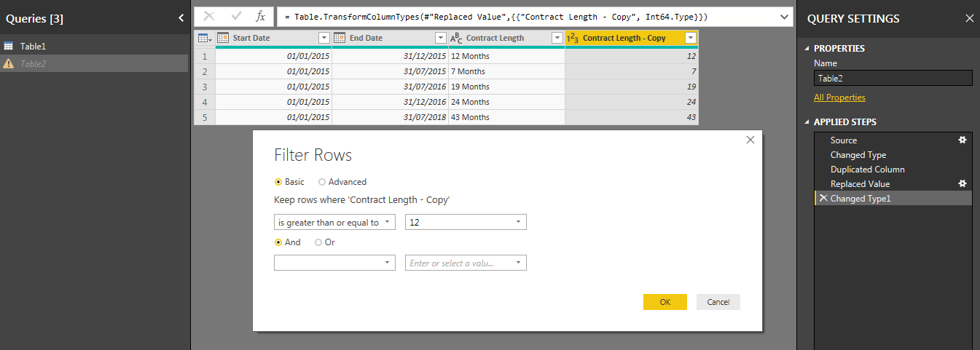
Task: Click the 'Enter or select a value' field
Action: (466, 263)
